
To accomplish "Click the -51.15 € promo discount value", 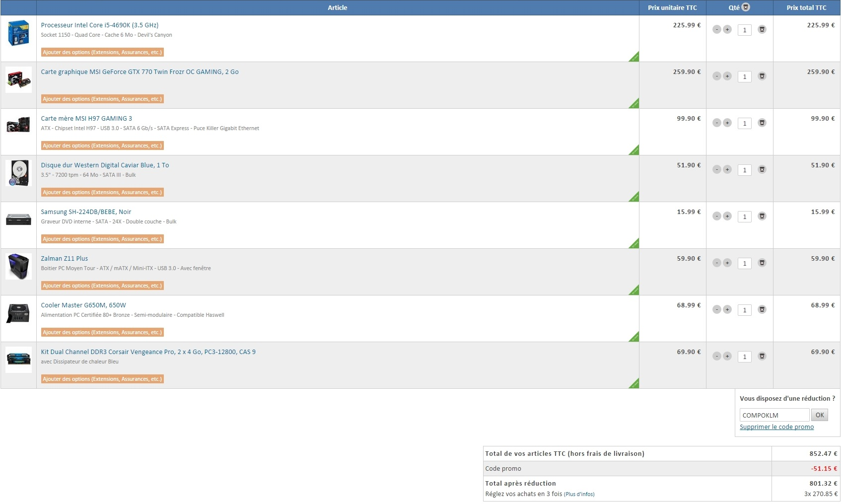I will (x=824, y=468).
